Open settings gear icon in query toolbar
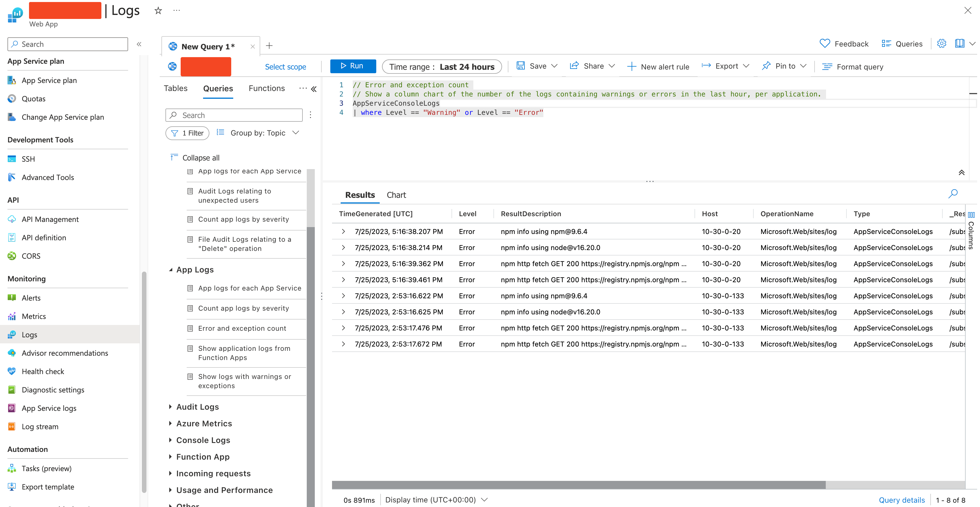 [x=942, y=44]
